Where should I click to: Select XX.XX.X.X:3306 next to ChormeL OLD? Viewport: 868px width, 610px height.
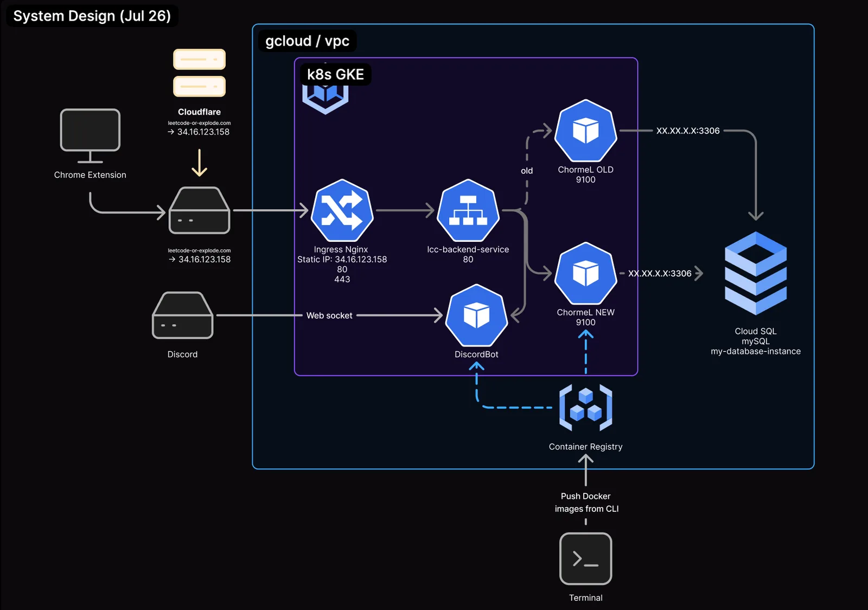pyautogui.click(x=688, y=131)
